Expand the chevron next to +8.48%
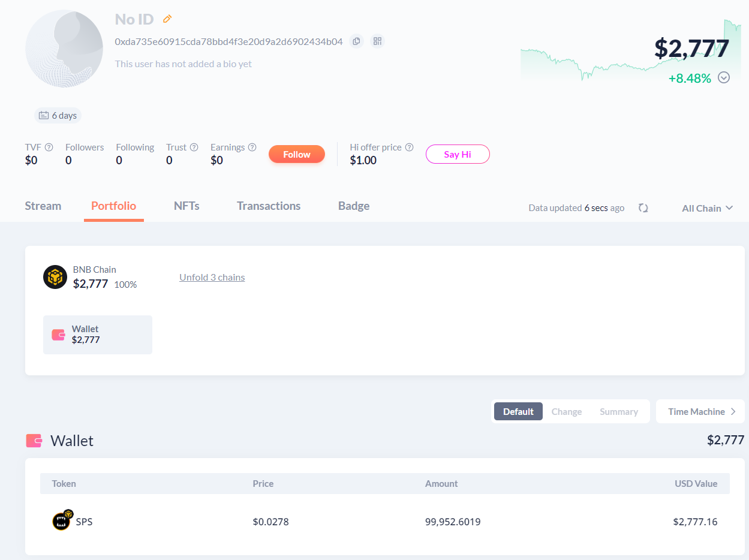 click(x=724, y=77)
